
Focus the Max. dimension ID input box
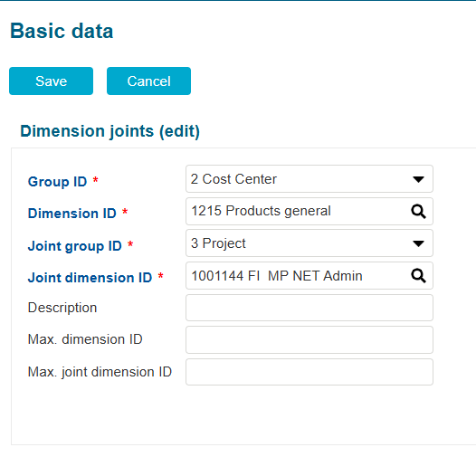click(309, 340)
